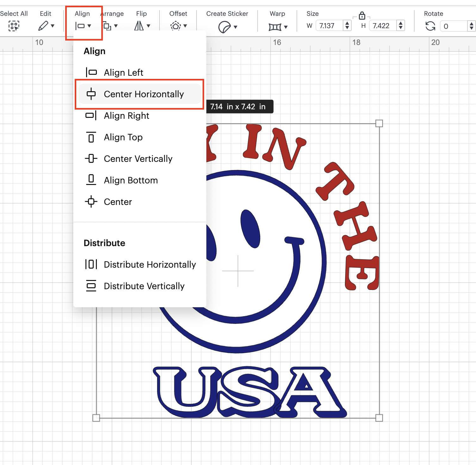This screenshot has height=465, width=476.
Task: Expand the Offset dropdown arrow
Action: click(x=185, y=26)
